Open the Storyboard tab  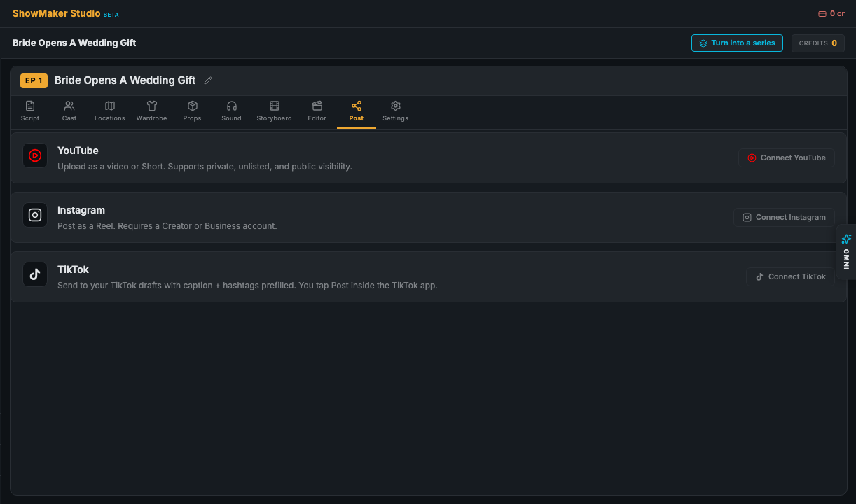click(x=274, y=111)
